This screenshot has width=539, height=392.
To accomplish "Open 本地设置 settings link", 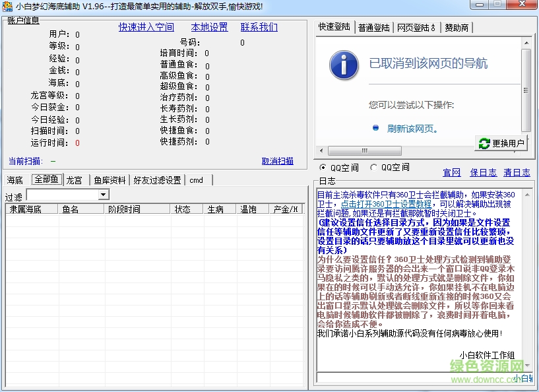I will (x=211, y=27).
